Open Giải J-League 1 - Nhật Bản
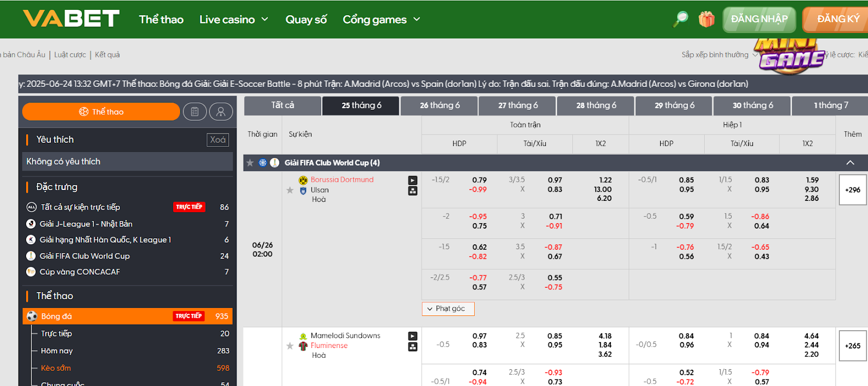 127,224
